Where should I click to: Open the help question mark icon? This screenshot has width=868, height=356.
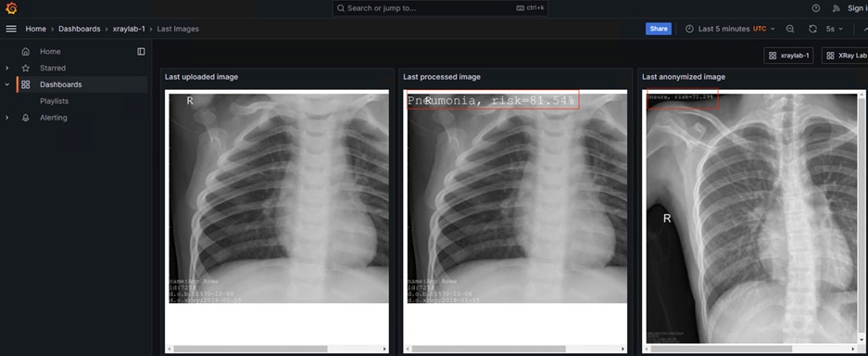[815, 8]
